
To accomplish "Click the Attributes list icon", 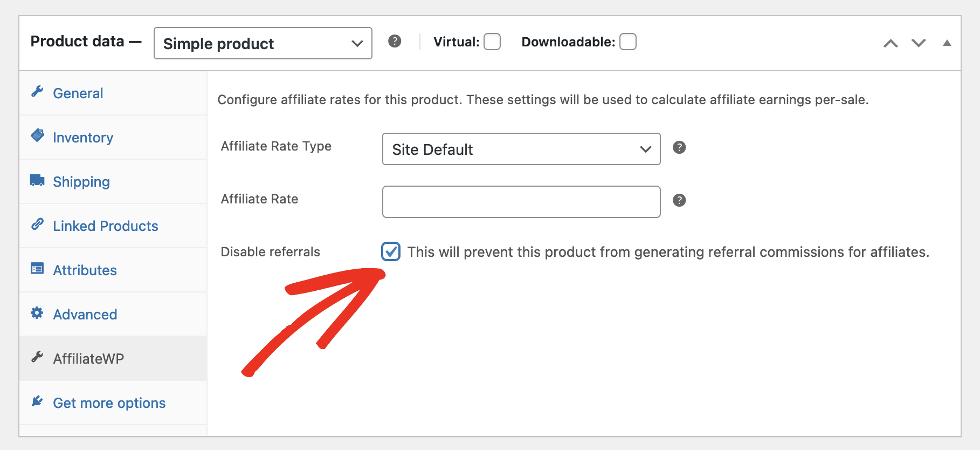I will click(x=37, y=268).
